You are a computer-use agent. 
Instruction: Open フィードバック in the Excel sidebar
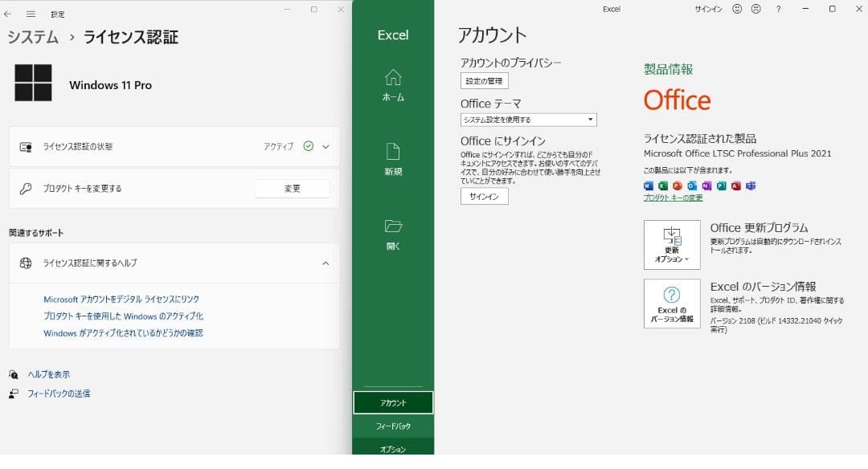coord(393,426)
